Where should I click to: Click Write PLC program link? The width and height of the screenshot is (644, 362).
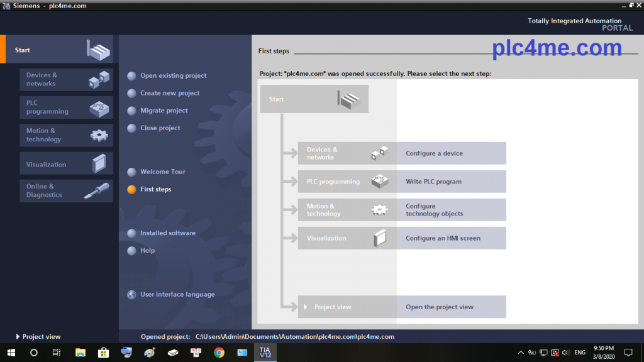tap(433, 182)
